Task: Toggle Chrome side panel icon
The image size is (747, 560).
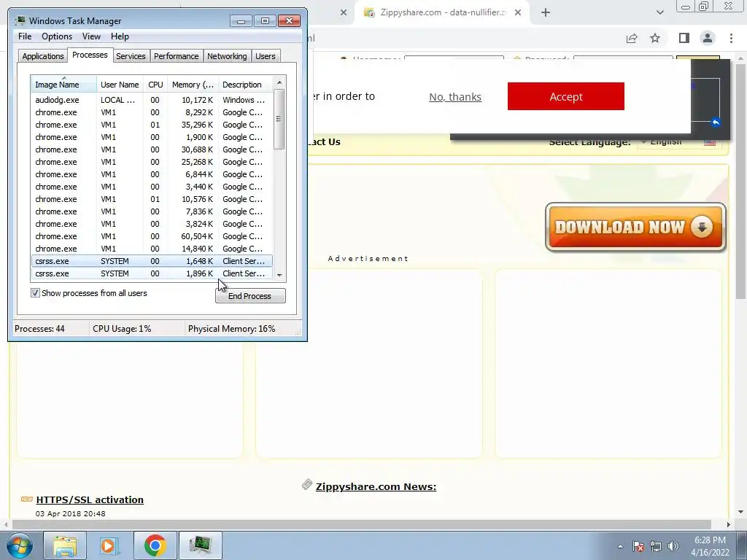Action: (x=684, y=38)
